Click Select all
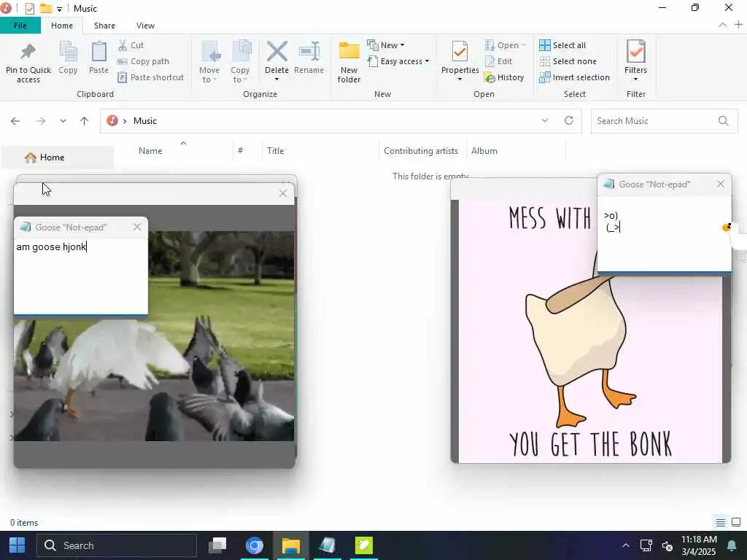Image resolution: width=747 pixels, height=560 pixels. pyautogui.click(x=562, y=45)
